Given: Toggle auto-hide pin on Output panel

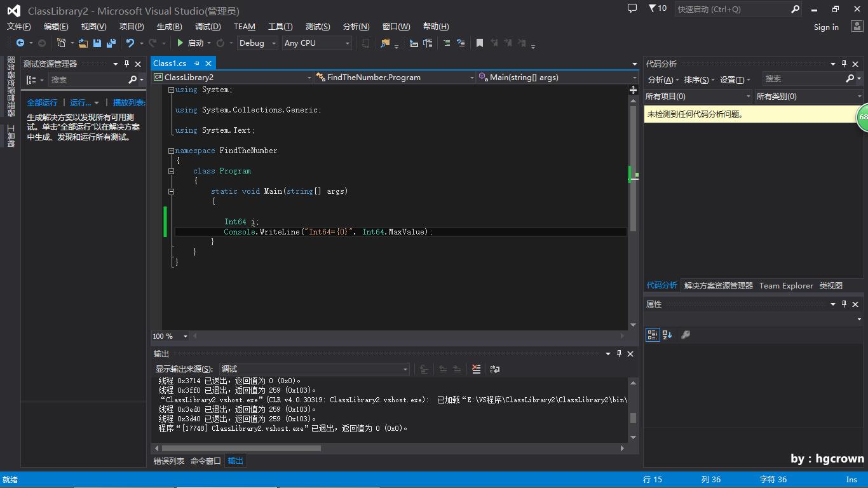Looking at the screenshot, I should [x=619, y=353].
